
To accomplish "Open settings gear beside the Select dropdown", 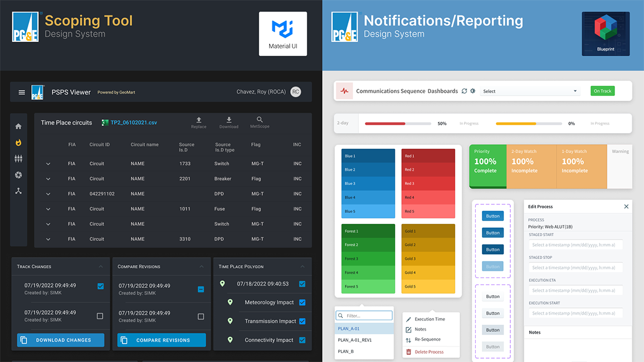I will [x=472, y=91].
